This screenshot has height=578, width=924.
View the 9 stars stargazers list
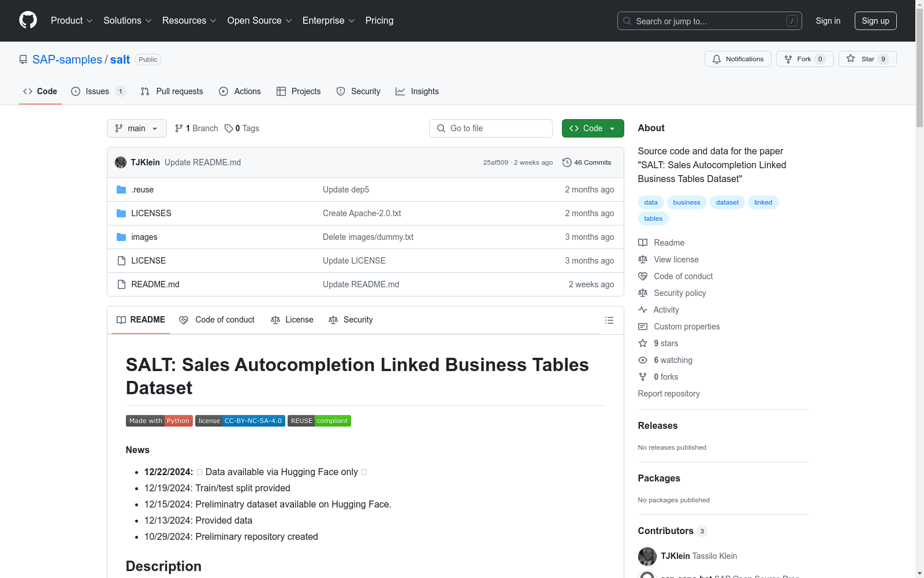click(x=658, y=343)
